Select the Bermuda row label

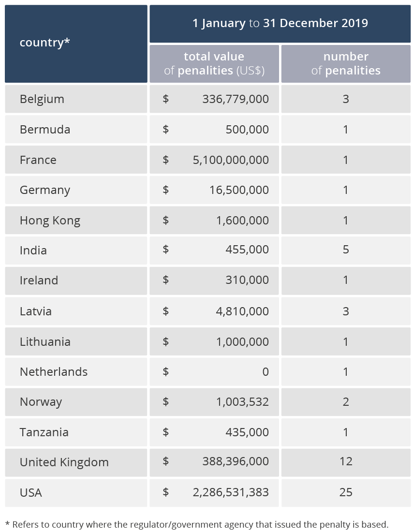pos(45,130)
